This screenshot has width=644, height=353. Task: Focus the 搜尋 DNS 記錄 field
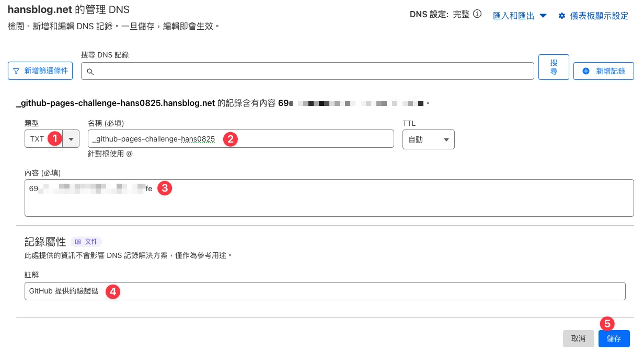(x=307, y=71)
